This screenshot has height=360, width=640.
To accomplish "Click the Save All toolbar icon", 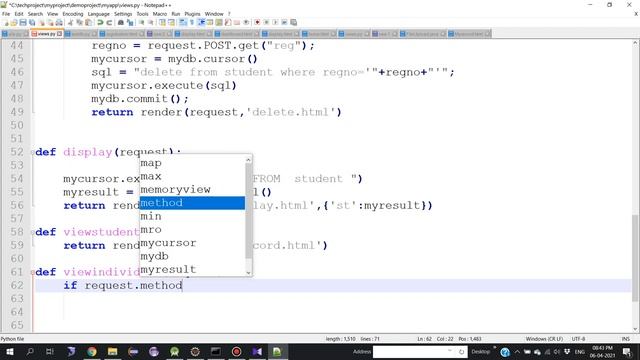I will pos(32,22).
